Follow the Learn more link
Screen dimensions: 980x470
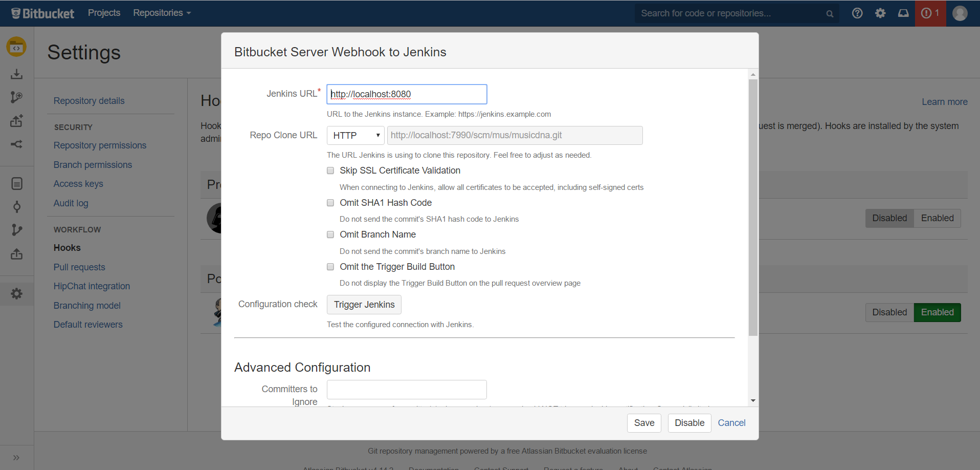(x=945, y=102)
